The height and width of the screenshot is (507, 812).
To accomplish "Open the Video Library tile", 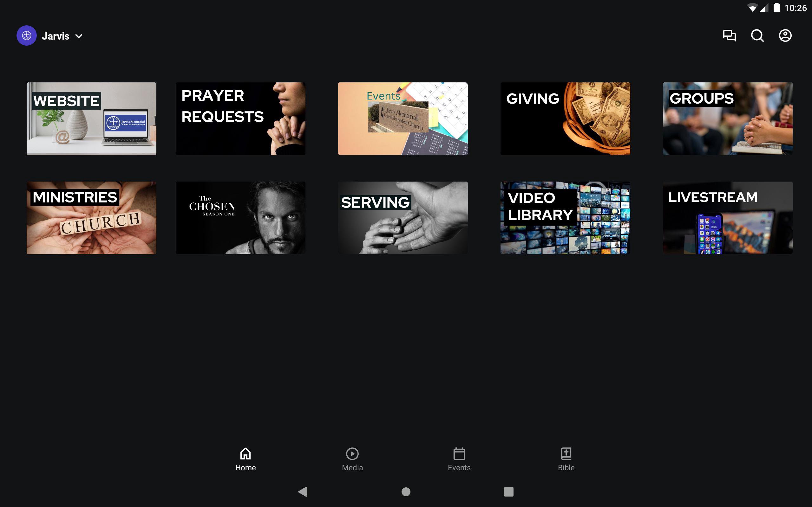I will (x=565, y=218).
